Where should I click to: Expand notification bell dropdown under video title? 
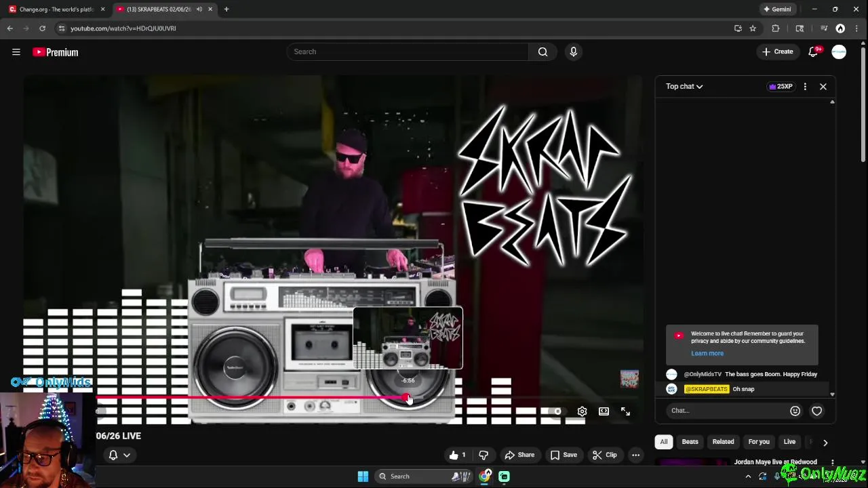point(119,455)
